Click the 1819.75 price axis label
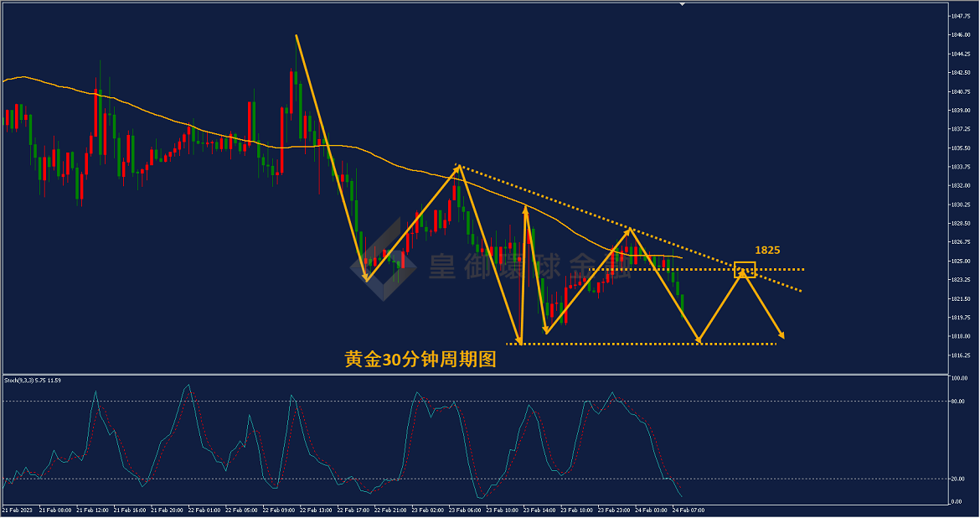Image resolution: width=980 pixels, height=518 pixels. click(x=962, y=318)
